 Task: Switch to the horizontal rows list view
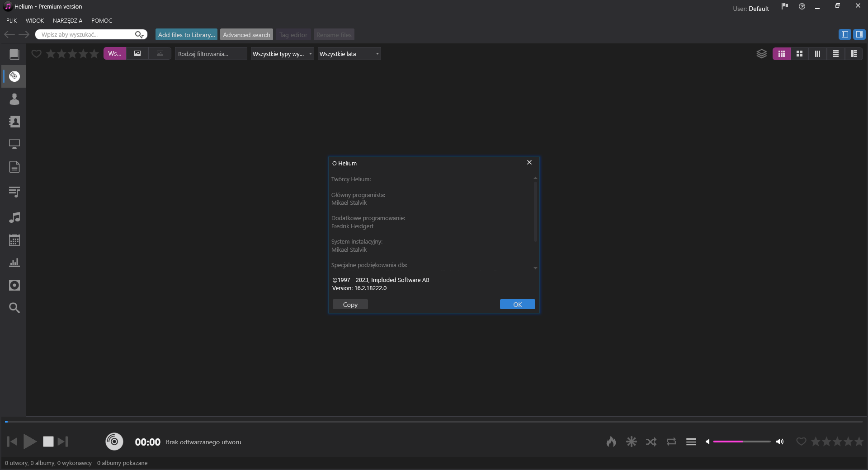[x=836, y=54]
